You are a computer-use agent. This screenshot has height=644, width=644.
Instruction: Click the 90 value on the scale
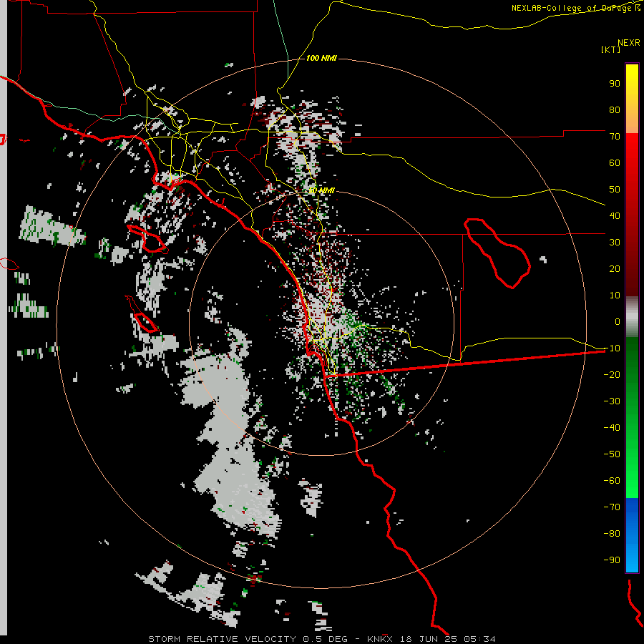tap(615, 84)
